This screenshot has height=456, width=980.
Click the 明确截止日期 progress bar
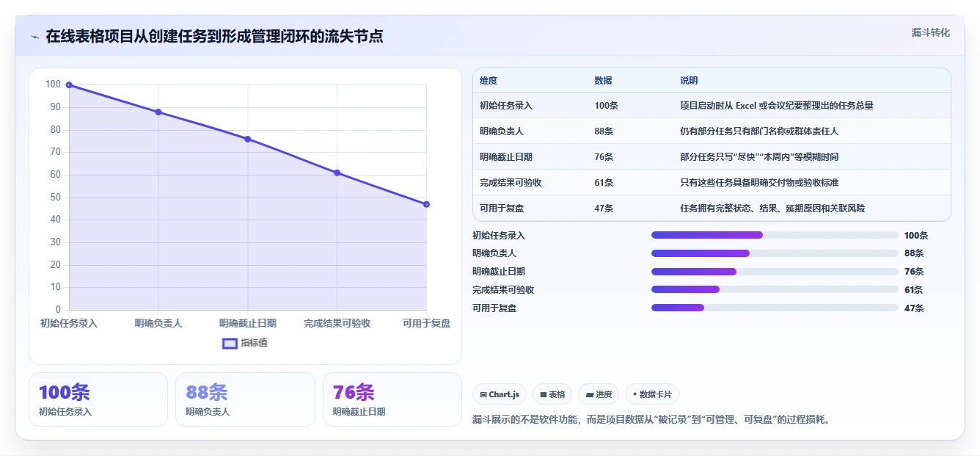(775, 272)
